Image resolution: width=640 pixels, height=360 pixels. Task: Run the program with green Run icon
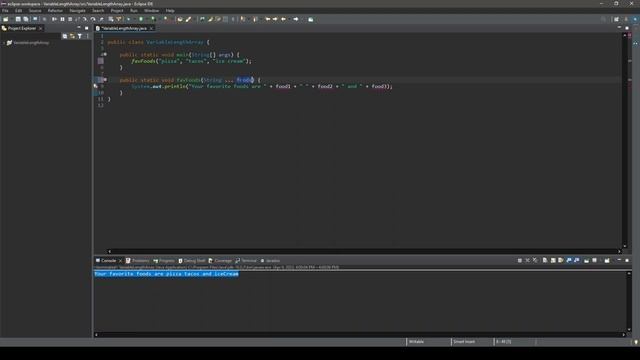pos(141,19)
